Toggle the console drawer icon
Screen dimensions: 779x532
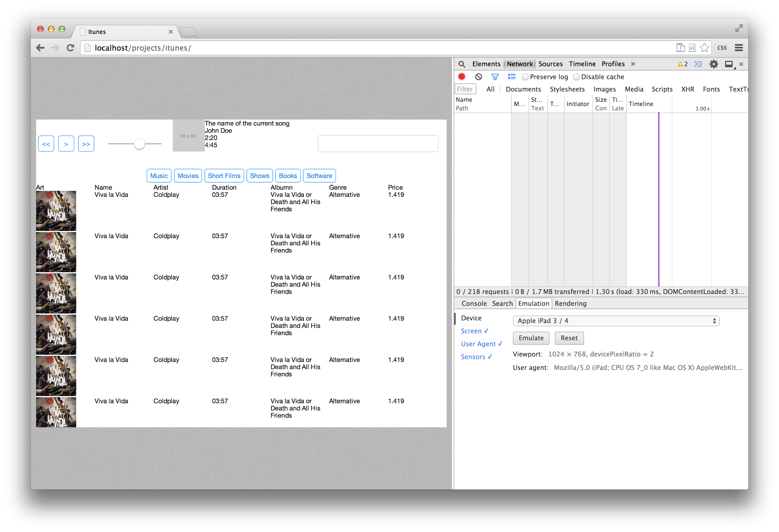(x=698, y=64)
